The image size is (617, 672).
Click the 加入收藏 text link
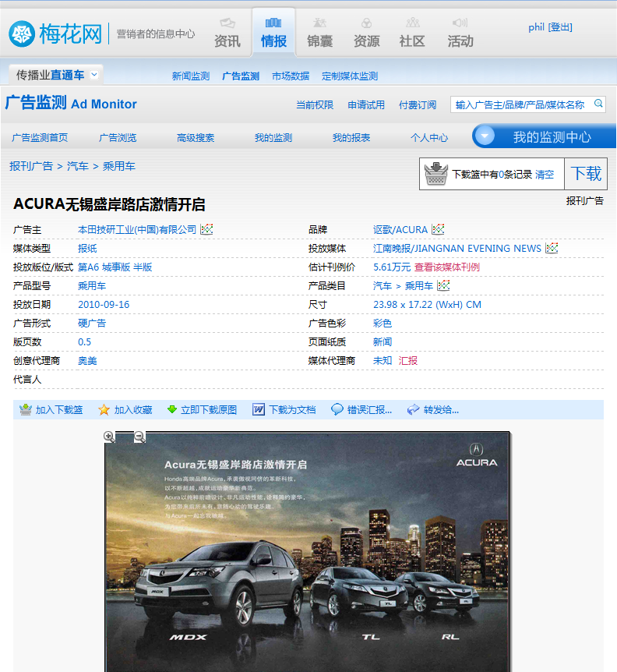133,410
